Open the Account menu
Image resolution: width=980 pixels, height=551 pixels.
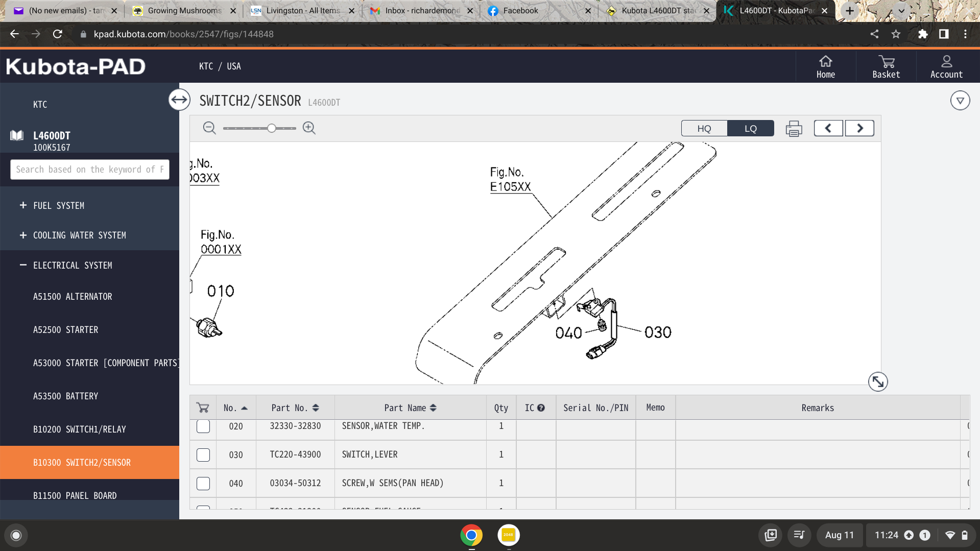(946, 67)
